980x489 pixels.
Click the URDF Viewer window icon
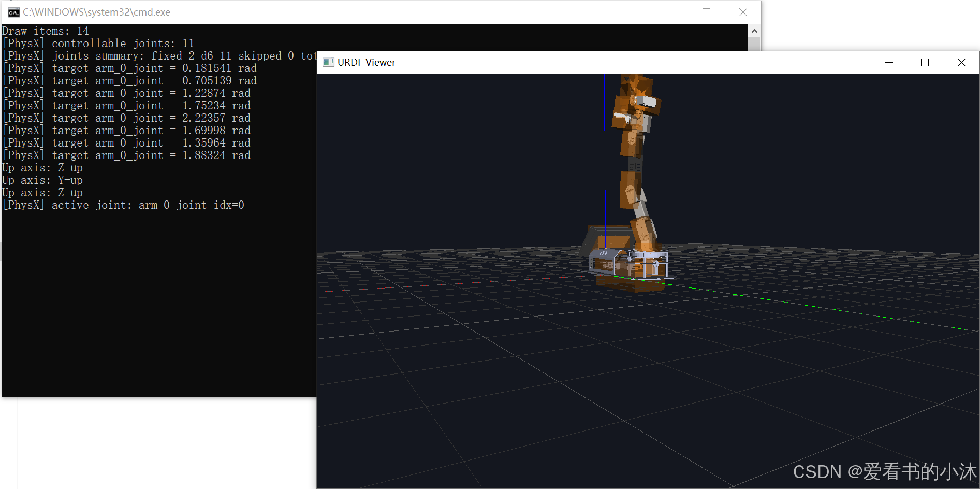point(328,62)
